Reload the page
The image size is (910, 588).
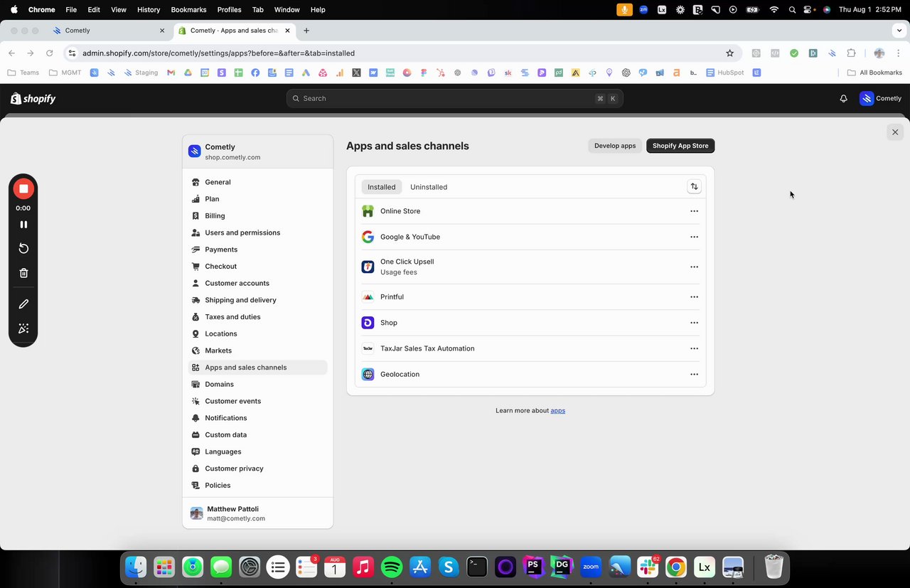click(x=49, y=53)
